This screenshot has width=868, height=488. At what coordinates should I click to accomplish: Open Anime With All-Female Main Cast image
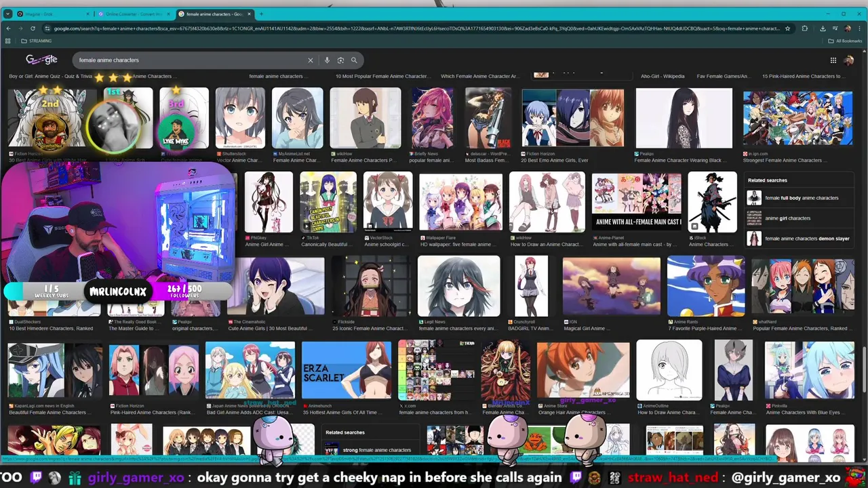click(x=637, y=202)
